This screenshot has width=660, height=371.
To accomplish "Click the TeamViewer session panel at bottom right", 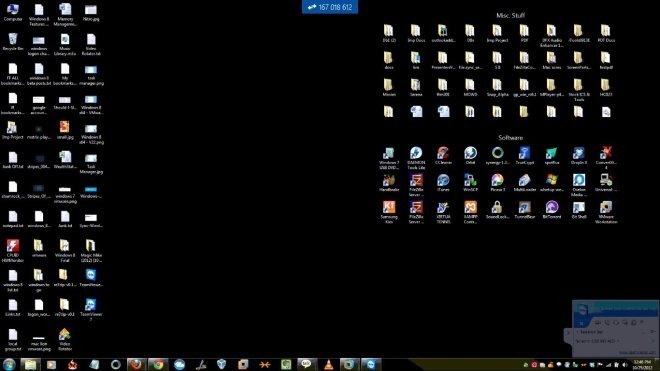I will click(615, 329).
